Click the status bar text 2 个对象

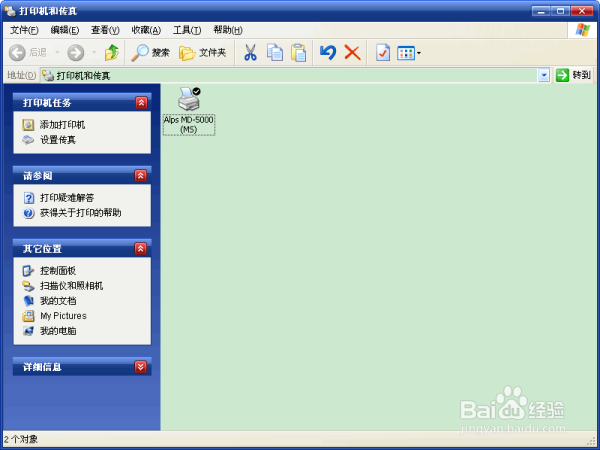tap(21, 439)
